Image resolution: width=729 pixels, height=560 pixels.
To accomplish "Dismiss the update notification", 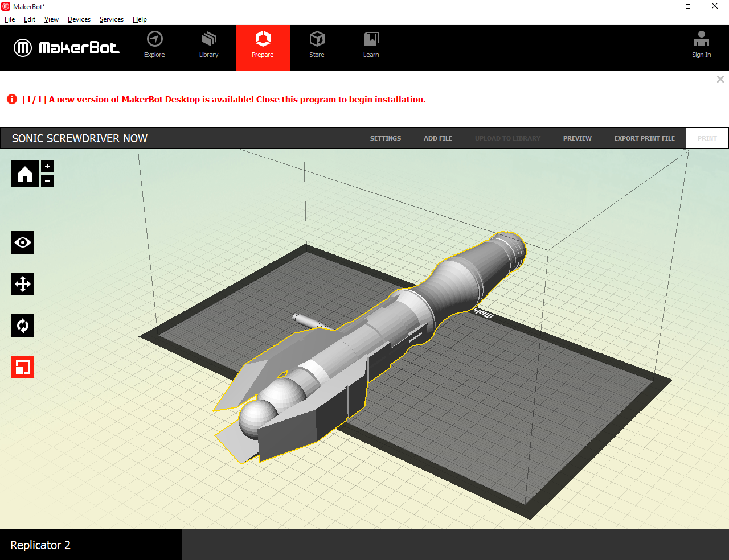I will click(x=720, y=79).
